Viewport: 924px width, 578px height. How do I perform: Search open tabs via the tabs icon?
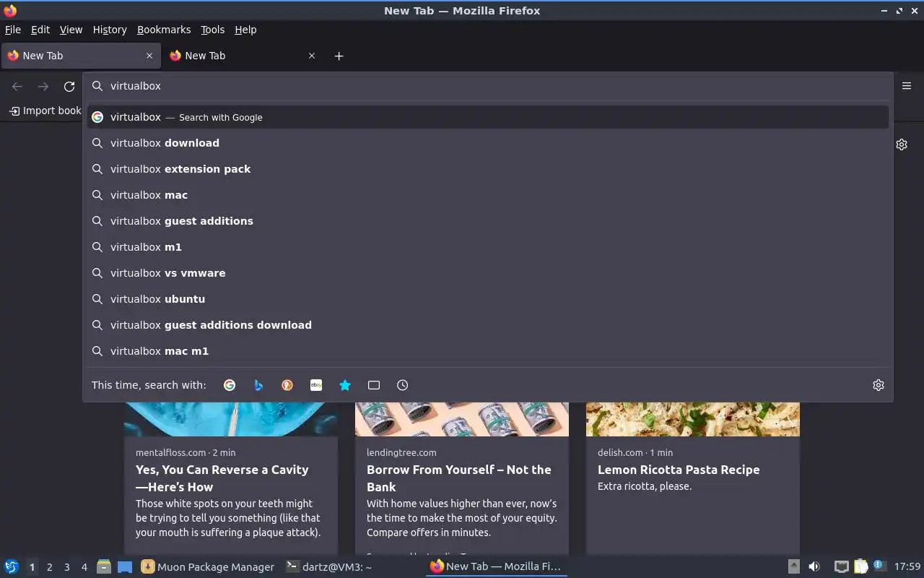pyautogui.click(x=374, y=385)
